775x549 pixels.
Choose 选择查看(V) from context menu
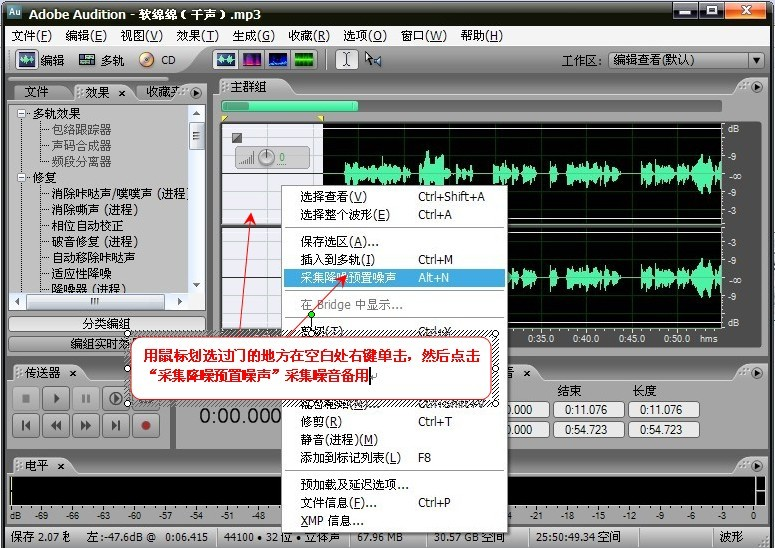(x=394, y=197)
